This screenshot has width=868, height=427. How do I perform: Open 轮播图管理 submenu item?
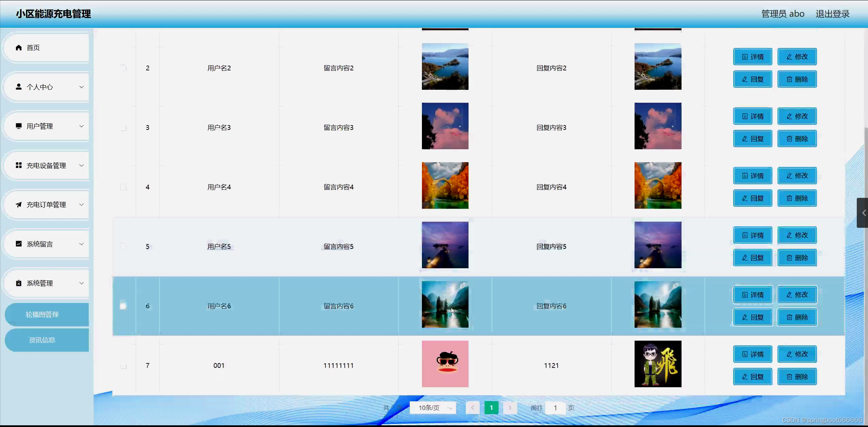[43, 314]
